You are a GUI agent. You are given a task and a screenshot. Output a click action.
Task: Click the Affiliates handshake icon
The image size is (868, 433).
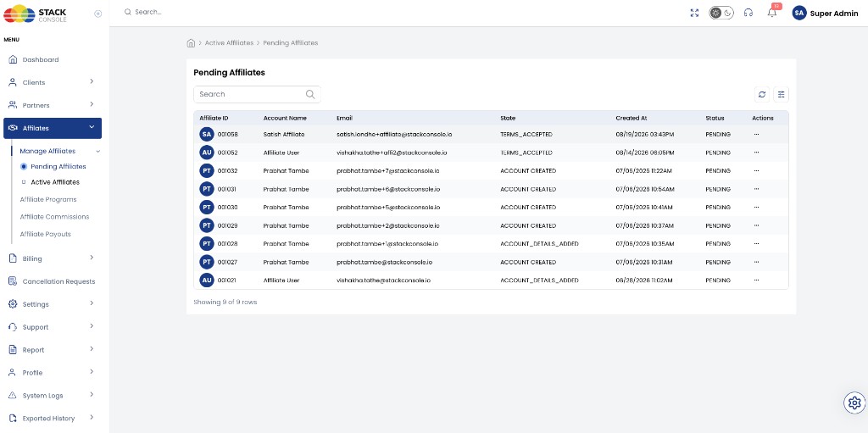pos(14,128)
